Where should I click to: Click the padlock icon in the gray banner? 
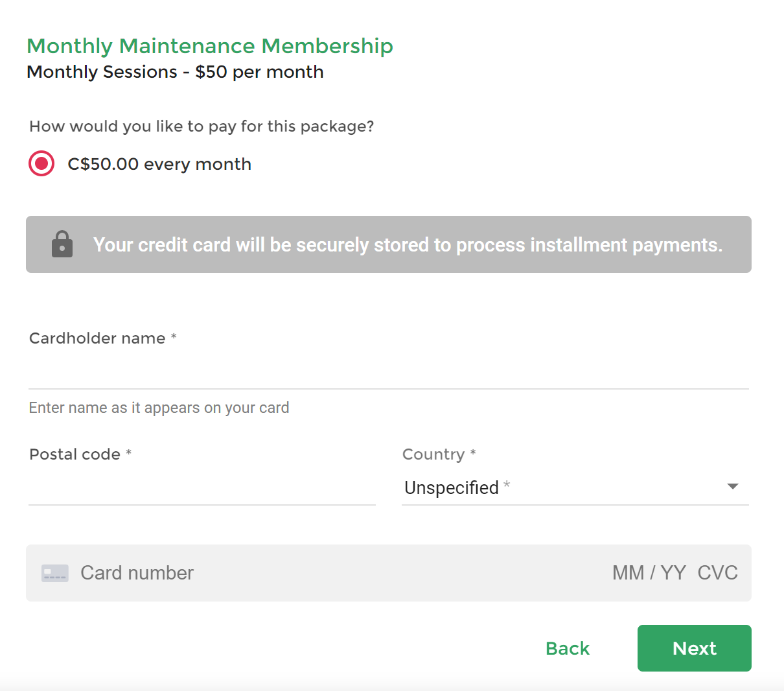coord(62,244)
